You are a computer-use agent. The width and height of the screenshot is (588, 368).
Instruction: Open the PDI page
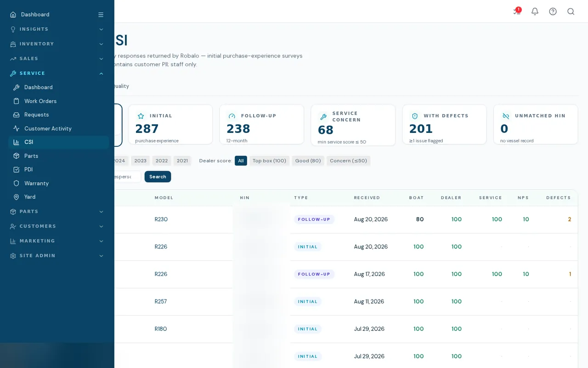coord(58,170)
